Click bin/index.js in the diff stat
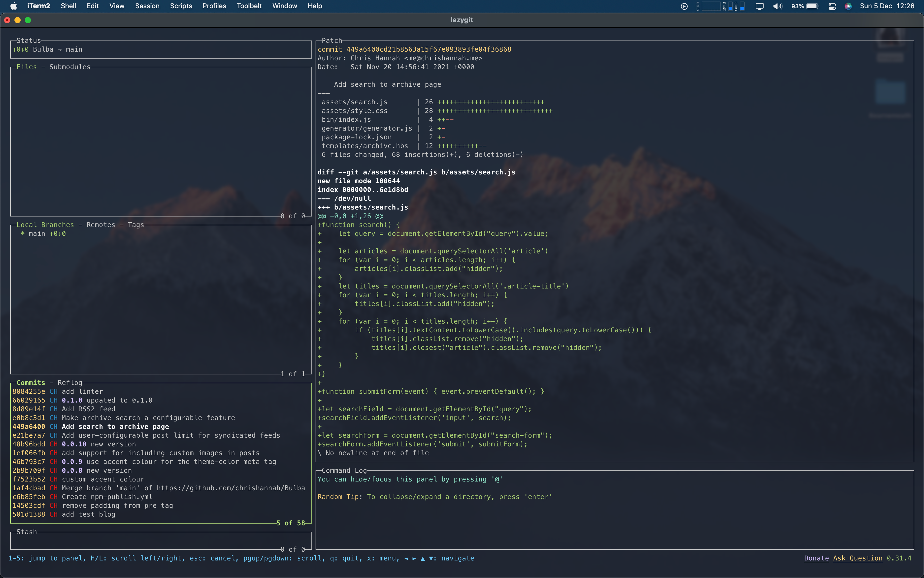This screenshot has height=578, width=924. click(x=346, y=120)
